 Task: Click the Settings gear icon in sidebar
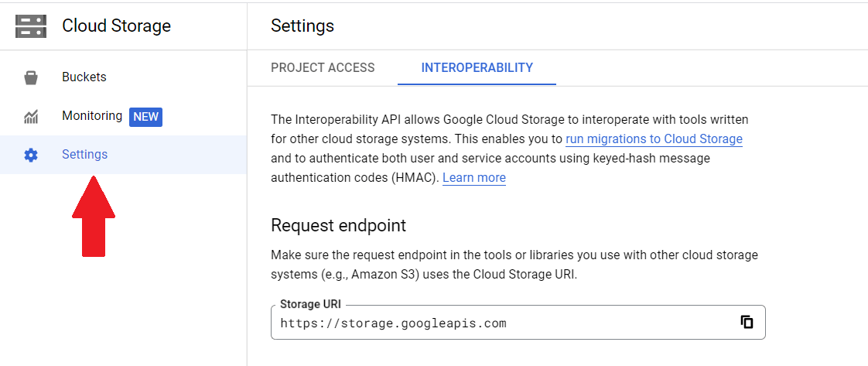pos(31,155)
